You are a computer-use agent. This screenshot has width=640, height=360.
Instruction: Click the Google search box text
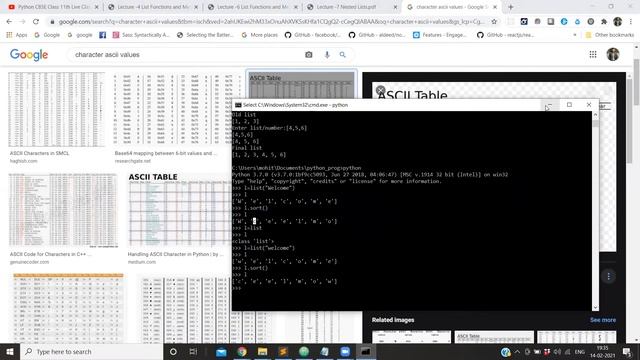tap(107, 55)
